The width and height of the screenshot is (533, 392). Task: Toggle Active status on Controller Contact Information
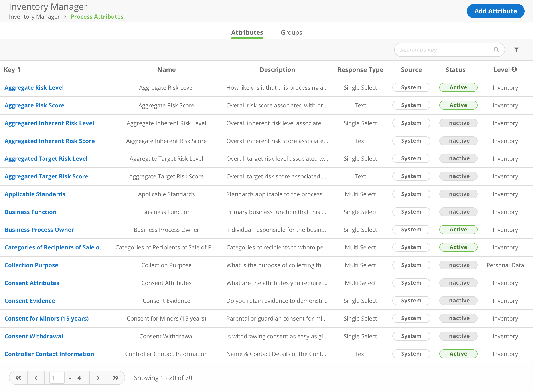[x=458, y=354]
